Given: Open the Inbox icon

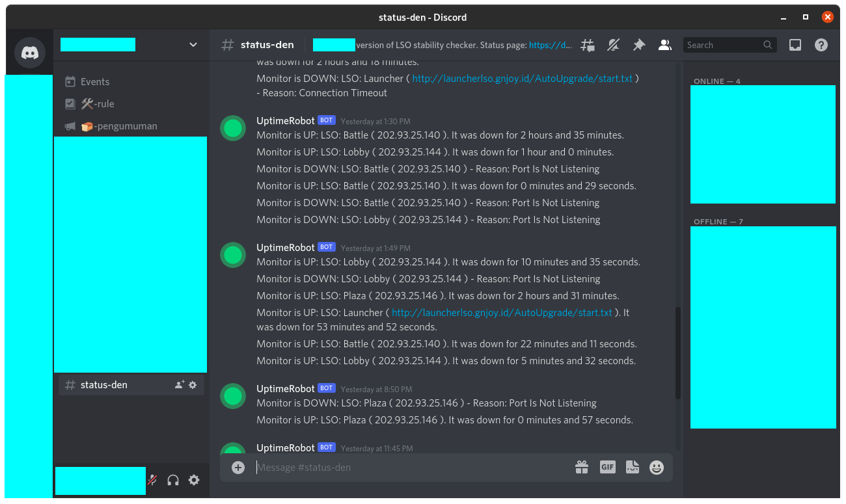Looking at the screenshot, I should coord(795,45).
